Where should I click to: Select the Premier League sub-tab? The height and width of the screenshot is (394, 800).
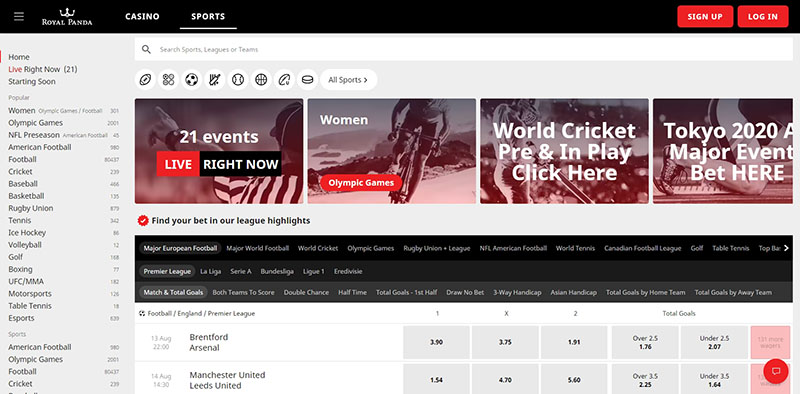(x=167, y=272)
